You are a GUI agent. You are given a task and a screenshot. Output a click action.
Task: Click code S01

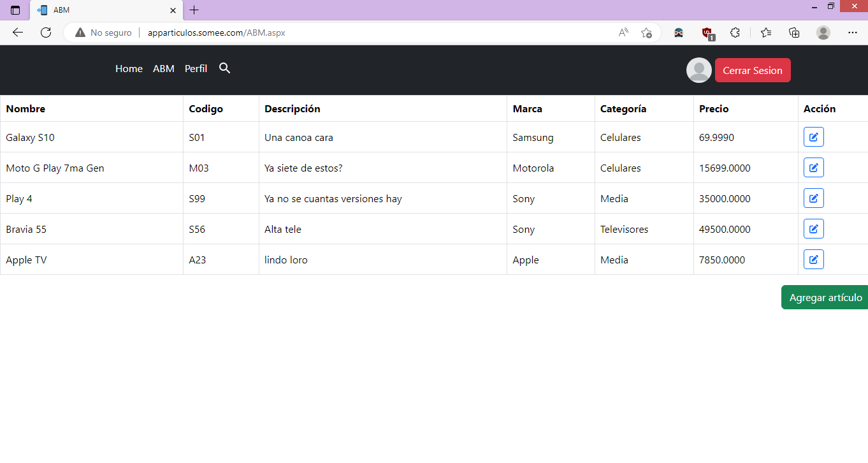click(x=197, y=137)
